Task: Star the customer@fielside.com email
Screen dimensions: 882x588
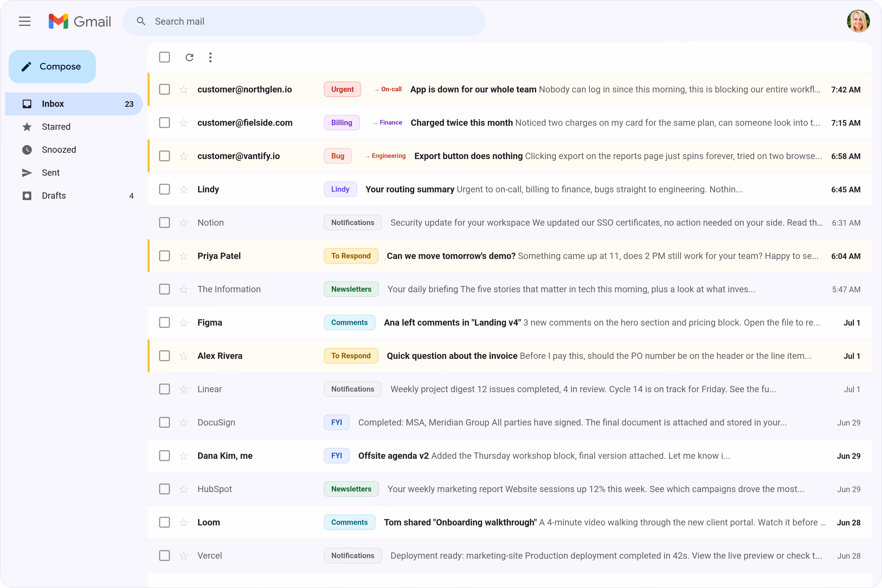Action: [x=183, y=123]
